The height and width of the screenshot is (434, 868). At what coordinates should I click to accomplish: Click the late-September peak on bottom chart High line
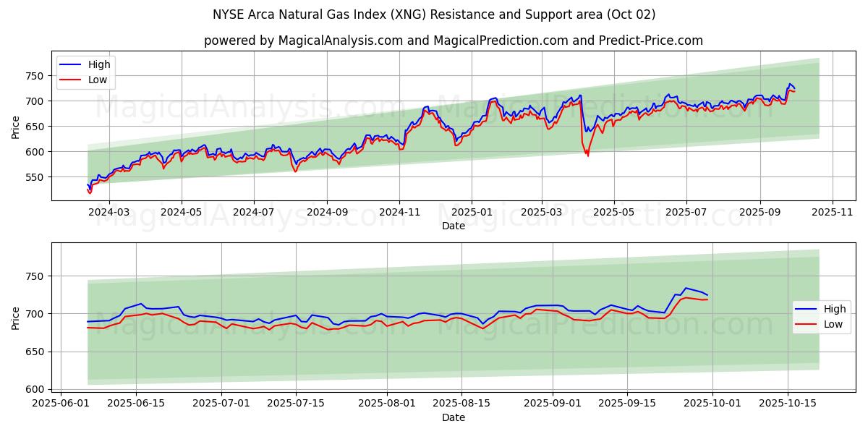point(686,289)
